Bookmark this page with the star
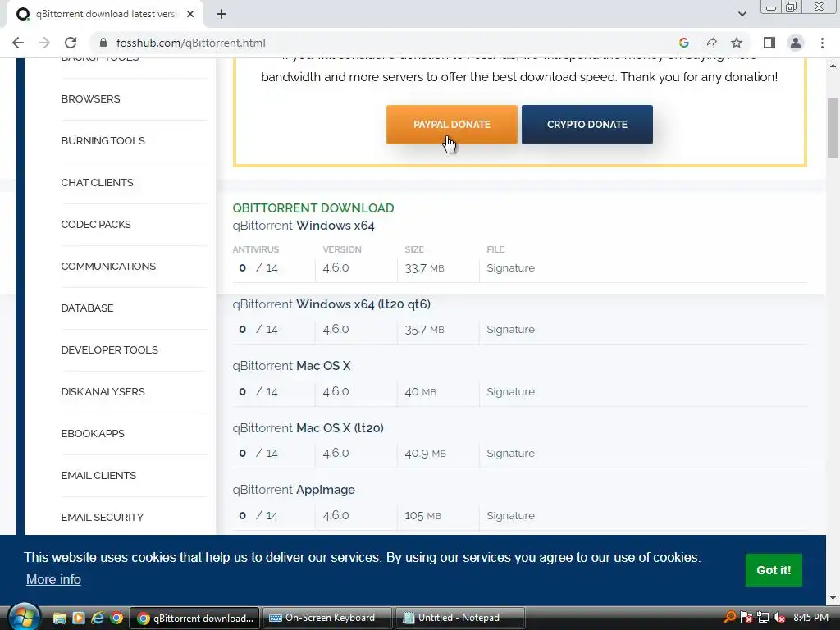The width and height of the screenshot is (840, 630). (x=737, y=43)
